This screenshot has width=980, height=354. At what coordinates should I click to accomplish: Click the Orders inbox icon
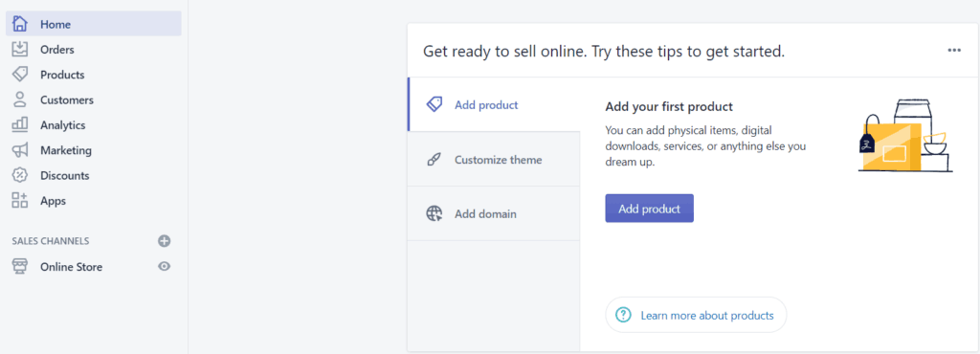tap(20, 49)
